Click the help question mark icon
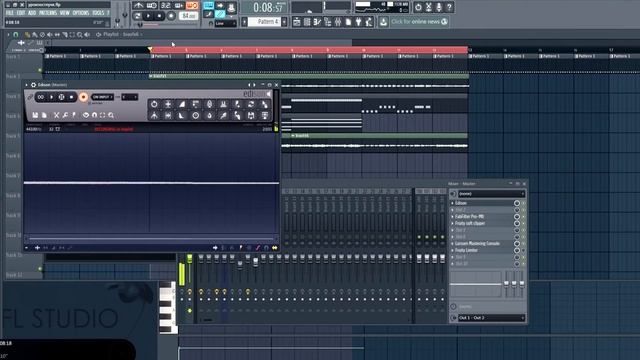The image size is (640, 360). click(449, 7)
